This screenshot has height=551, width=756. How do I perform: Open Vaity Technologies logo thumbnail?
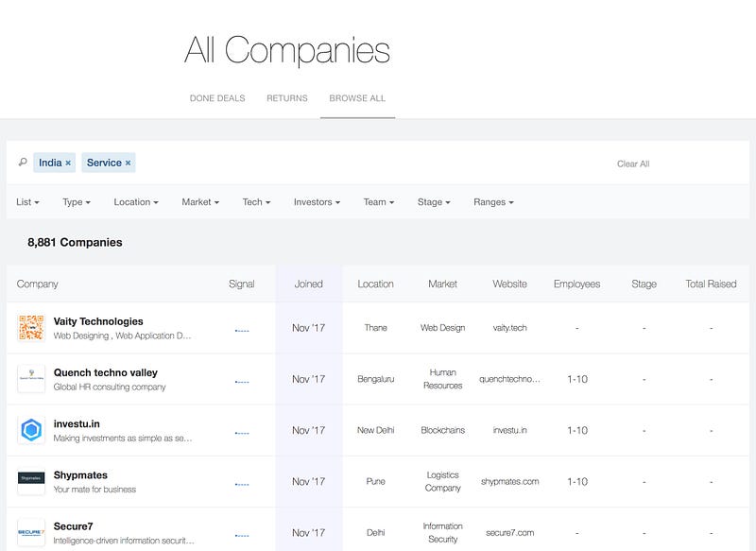[x=31, y=328]
